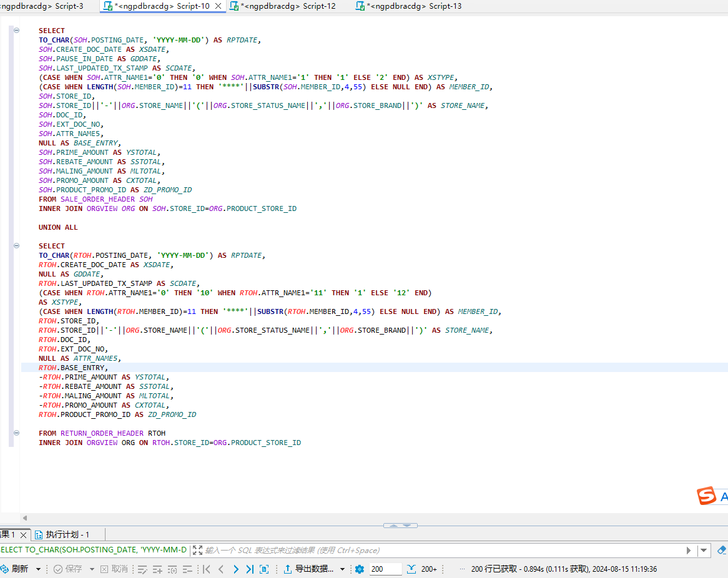Click the record panel focus icon
The width and height of the screenshot is (728, 578).
[264, 569]
